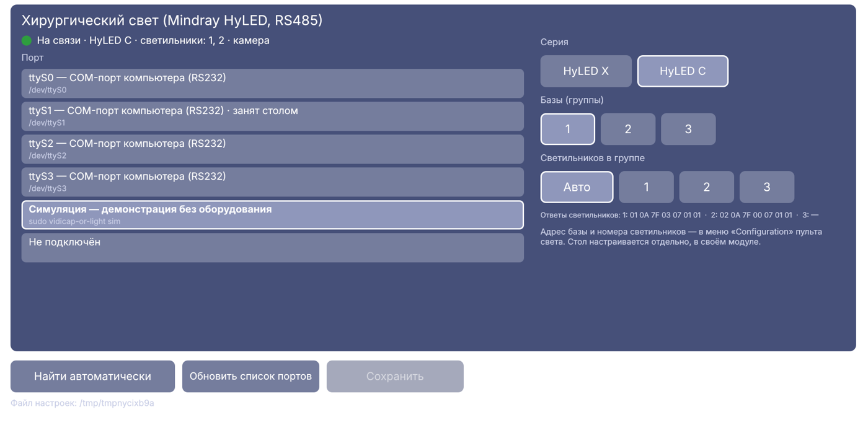The height and width of the screenshot is (438, 868).
Task: Set 3 lights in the group
Action: (x=767, y=187)
